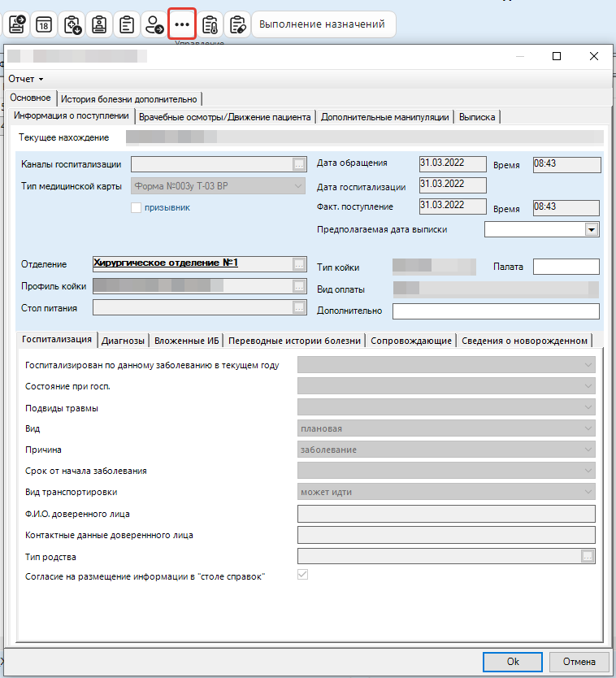Click the Отмена button

[x=579, y=662]
